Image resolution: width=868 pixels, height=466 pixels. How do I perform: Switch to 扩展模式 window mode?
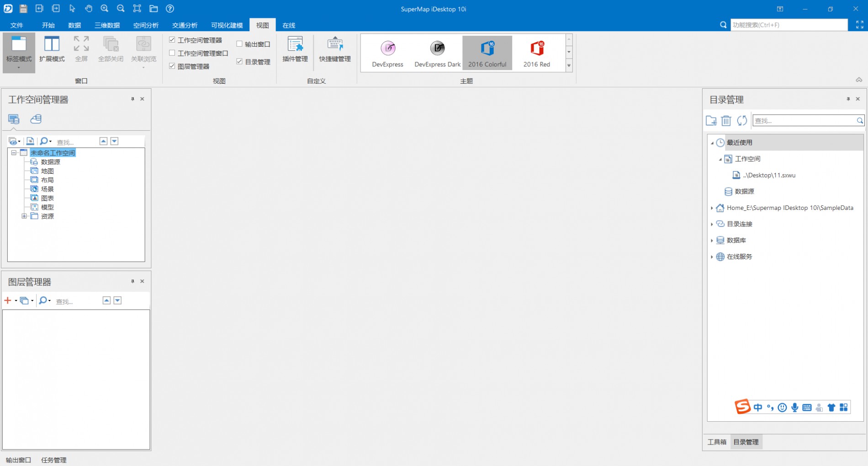(x=52, y=49)
